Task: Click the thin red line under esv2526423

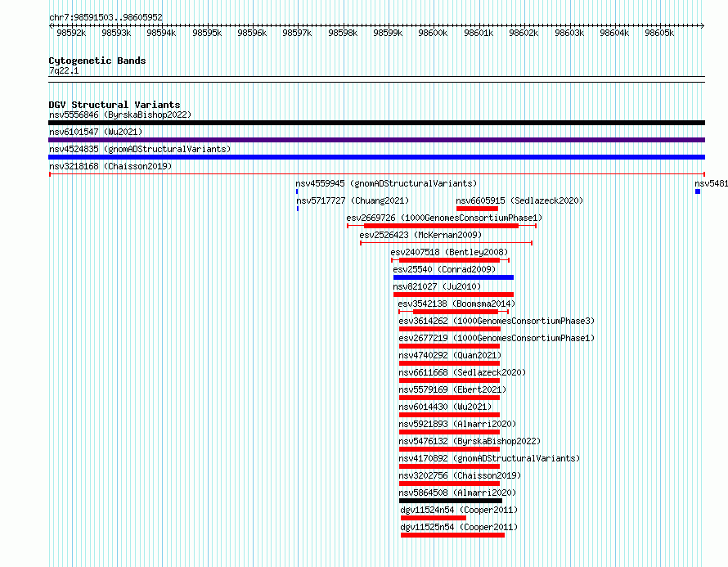Action: (x=446, y=243)
